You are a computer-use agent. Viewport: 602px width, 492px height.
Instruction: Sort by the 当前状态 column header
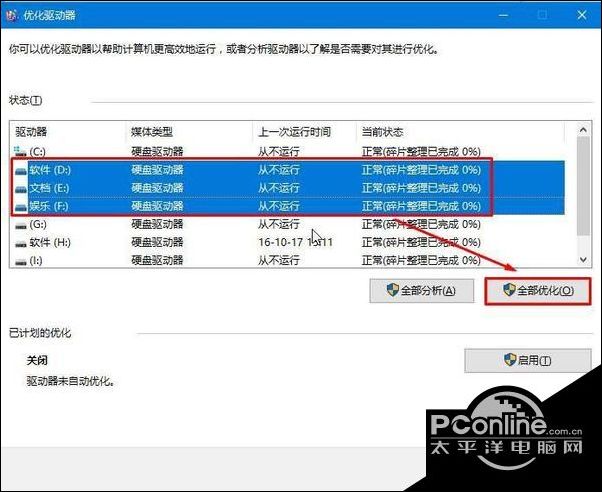coord(382,132)
